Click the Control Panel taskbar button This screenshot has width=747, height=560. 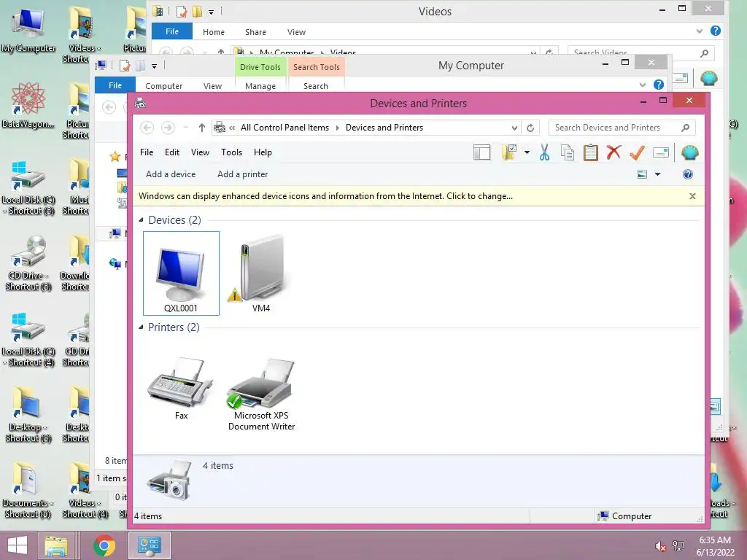(x=149, y=545)
